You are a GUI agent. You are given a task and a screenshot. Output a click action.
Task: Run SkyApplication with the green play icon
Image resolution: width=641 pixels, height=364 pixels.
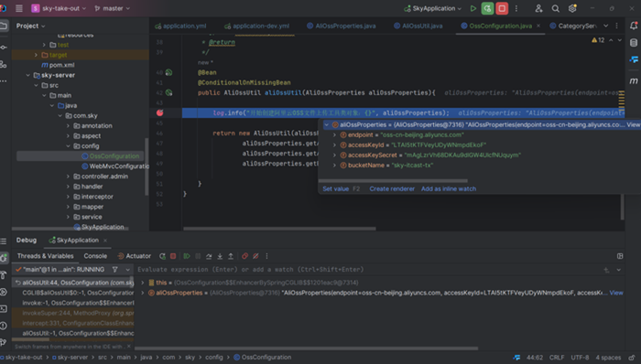473,8
